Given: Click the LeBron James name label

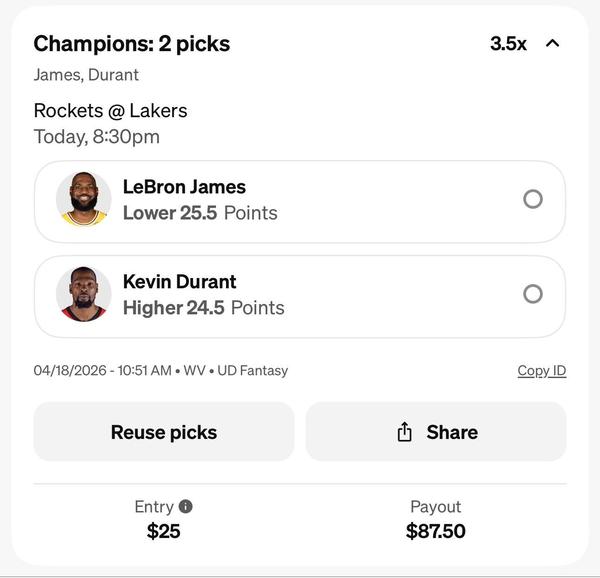Looking at the screenshot, I should [184, 187].
